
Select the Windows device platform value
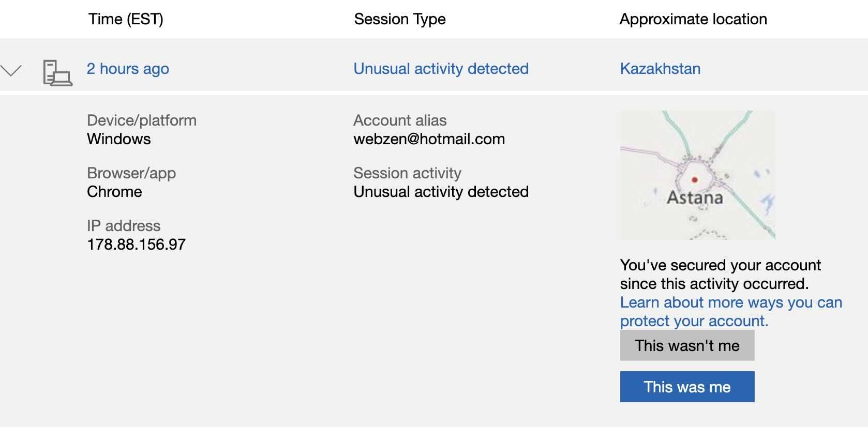pyautogui.click(x=119, y=139)
